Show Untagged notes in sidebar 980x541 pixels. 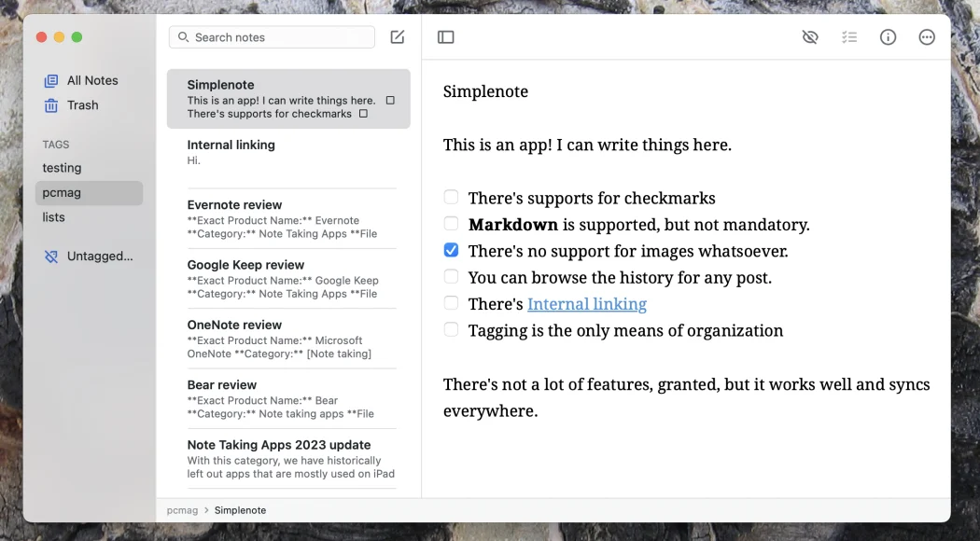point(99,256)
